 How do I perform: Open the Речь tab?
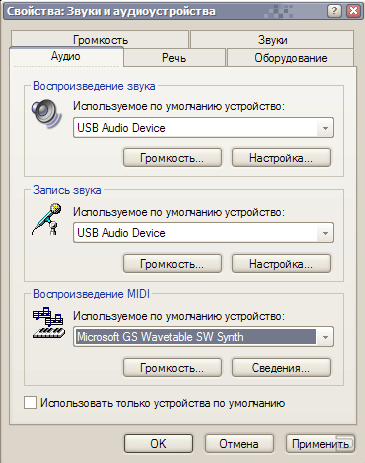174,58
